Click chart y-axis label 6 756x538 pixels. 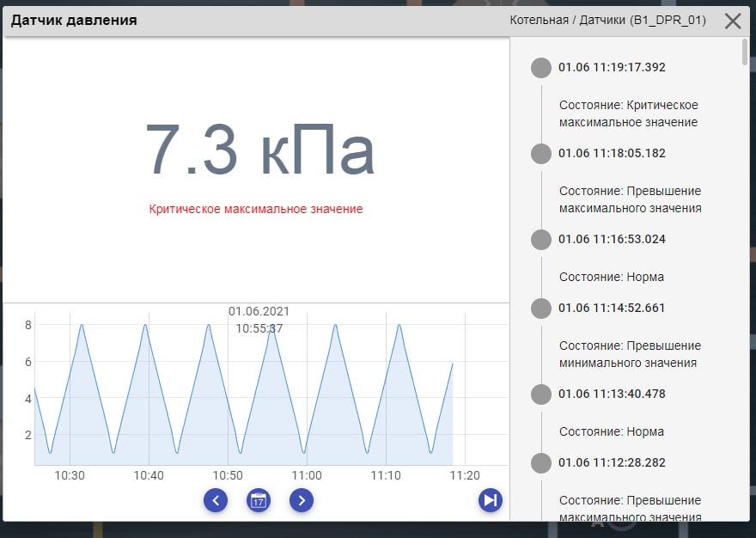(28, 362)
